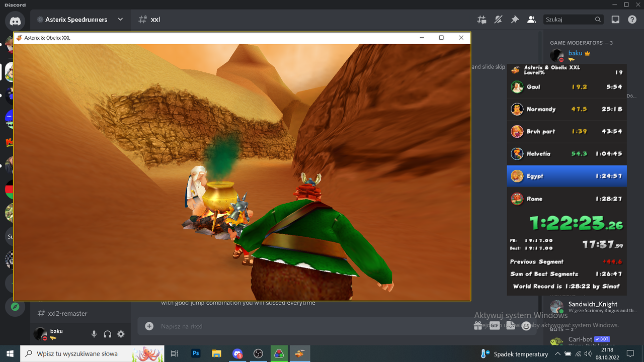Screen dimensions: 644x362
Task: Open Windows Start menu
Action: point(10,353)
